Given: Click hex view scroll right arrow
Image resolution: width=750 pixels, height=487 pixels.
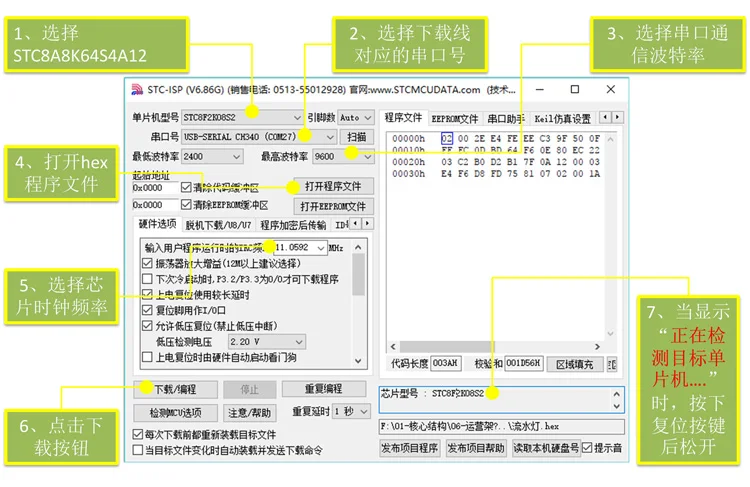Looking at the screenshot, I should (597, 346).
